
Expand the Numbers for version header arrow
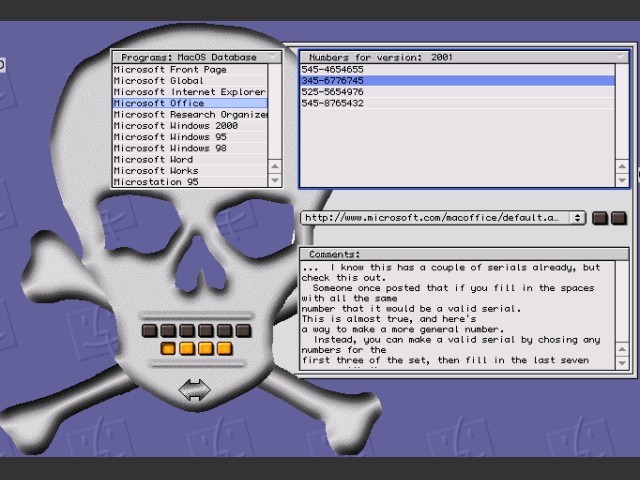coord(620,57)
